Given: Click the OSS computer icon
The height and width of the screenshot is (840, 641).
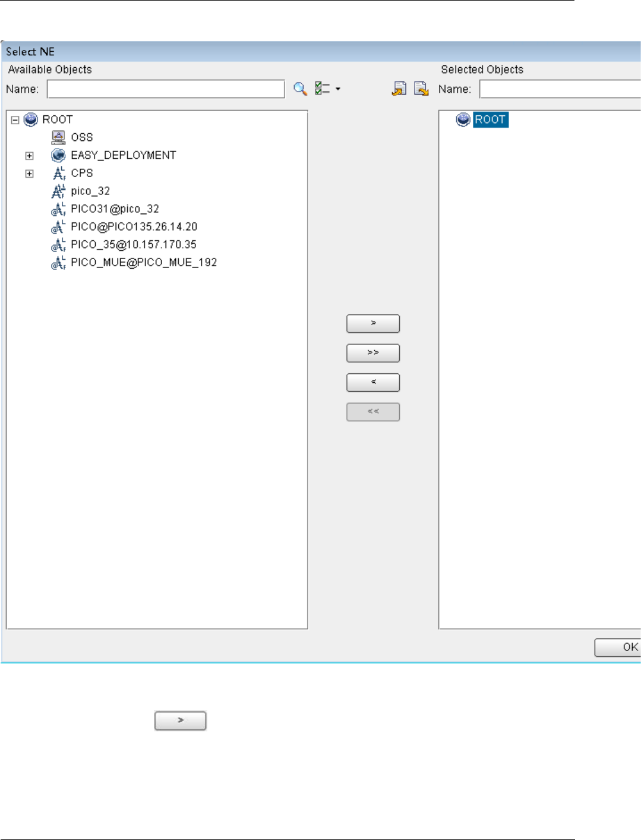Looking at the screenshot, I should coord(58,137).
